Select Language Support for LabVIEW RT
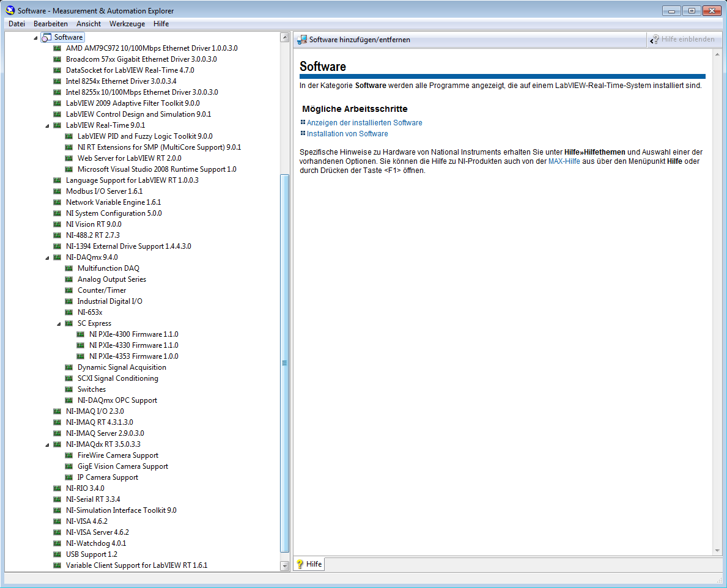Viewport: 727px width, 588px height. click(132, 180)
